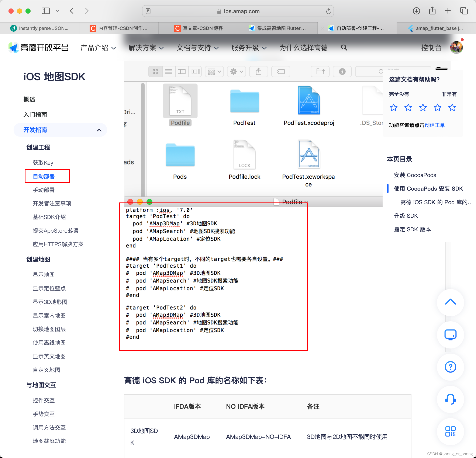Jump to 使用 CocoaPods 安装 SDK section
The width and height of the screenshot is (476, 458).
[x=428, y=189]
